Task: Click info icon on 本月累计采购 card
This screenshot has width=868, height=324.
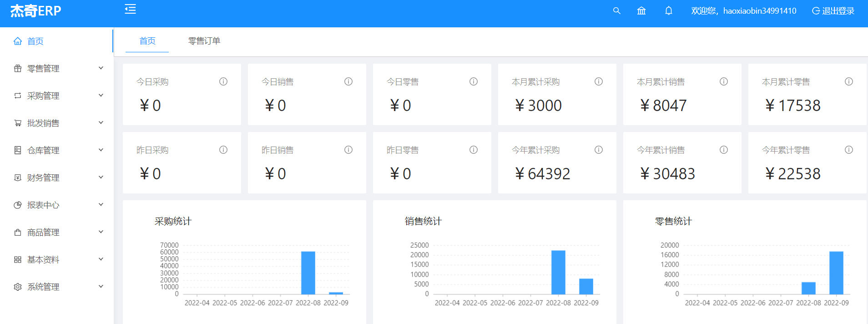Action: coord(599,81)
